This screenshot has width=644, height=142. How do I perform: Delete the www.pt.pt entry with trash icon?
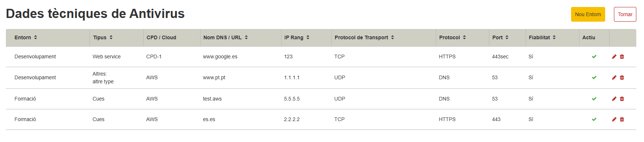(x=622, y=77)
